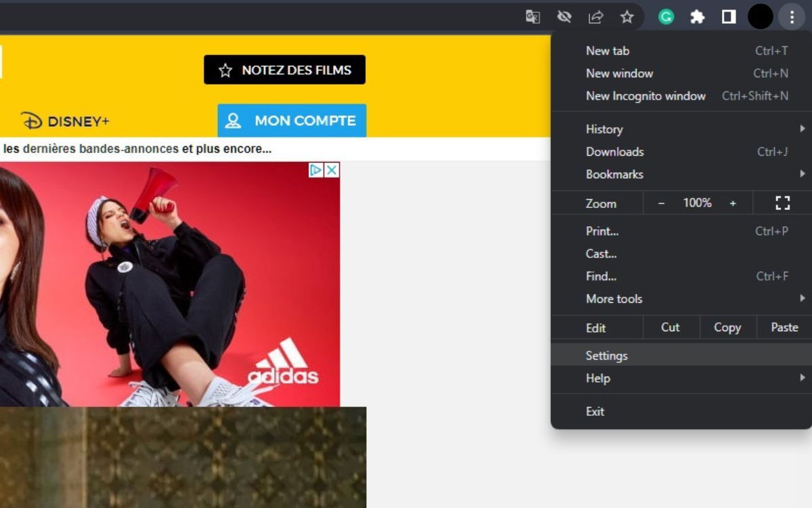Image resolution: width=812 pixels, height=508 pixels.
Task: Click the Adidas advertisement image
Action: click(x=170, y=284)
